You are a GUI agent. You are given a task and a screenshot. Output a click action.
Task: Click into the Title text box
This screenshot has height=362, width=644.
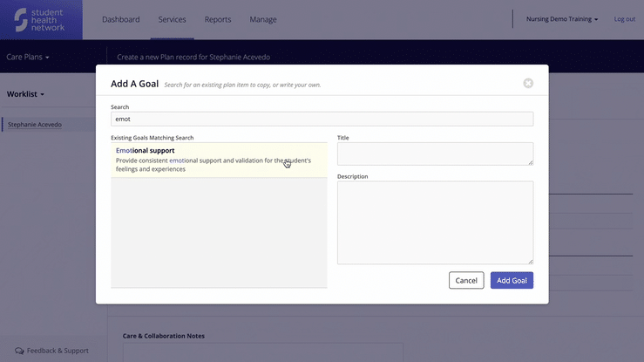click(x=436, y=154)
